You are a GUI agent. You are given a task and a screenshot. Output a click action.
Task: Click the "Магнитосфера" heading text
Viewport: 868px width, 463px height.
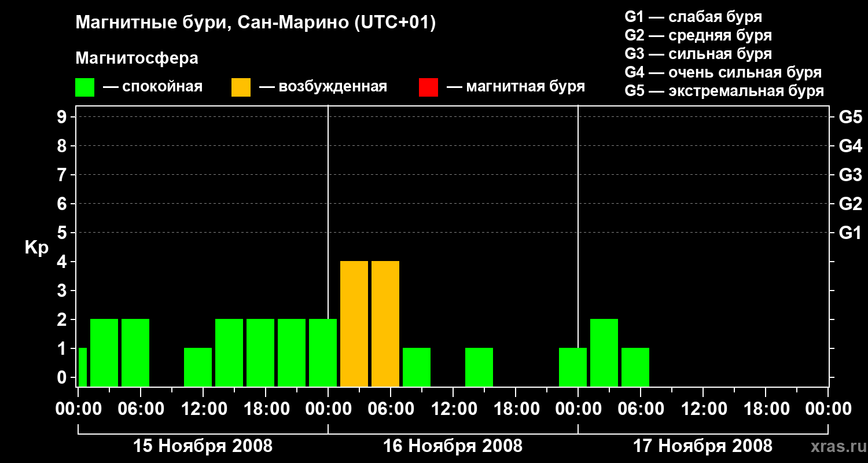click(137, 58)
